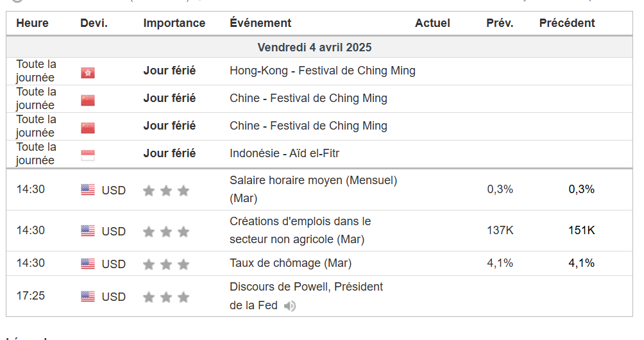Click importance stars for Taux de chômage
Viewport: 644px width, 340px height.
pyautogui.click(x=166, y=264)
